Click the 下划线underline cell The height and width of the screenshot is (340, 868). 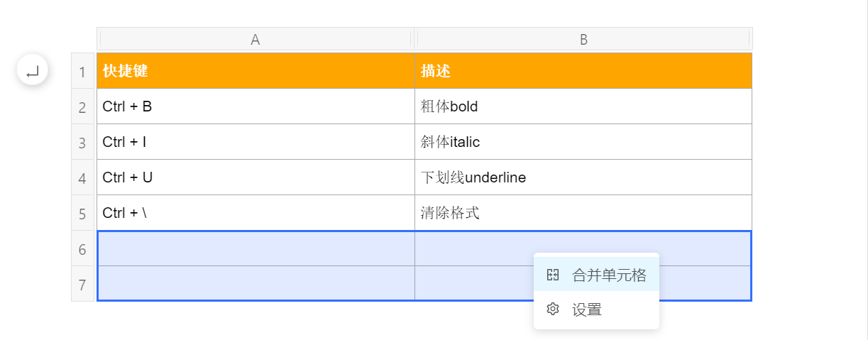(x=583, y=177)
